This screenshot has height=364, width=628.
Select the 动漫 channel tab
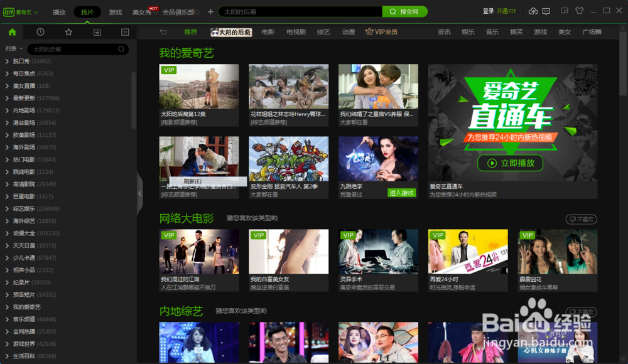pos(349,31)
